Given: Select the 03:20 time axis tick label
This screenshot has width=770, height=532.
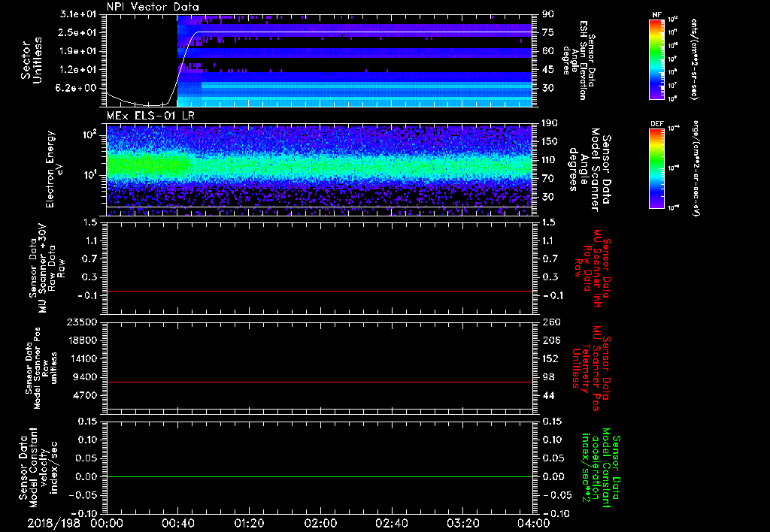Looking at the screenshot, I should [462, 522].
